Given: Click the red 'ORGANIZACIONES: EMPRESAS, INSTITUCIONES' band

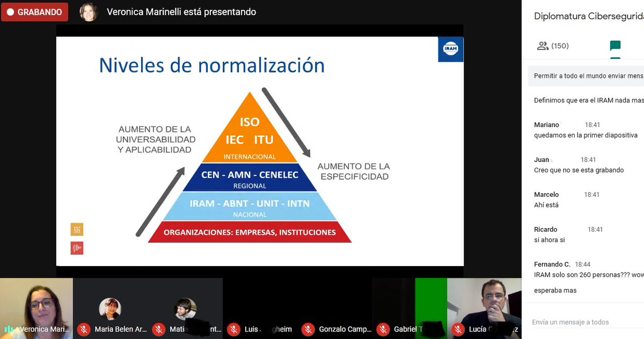Looking at the screenshot, I should click(x=250, y=232).
